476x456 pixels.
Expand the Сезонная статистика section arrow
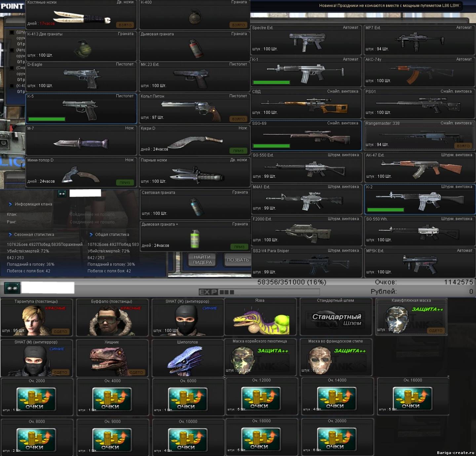tap(10, 235)
